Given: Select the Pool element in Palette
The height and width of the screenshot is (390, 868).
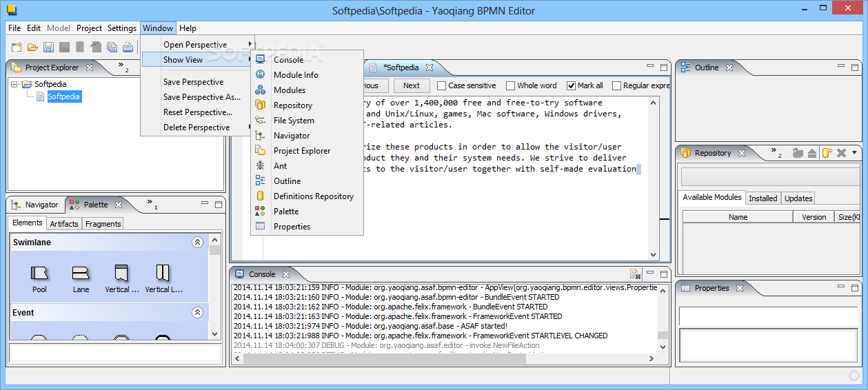Looking at the screenshot, I should (39, 278).
